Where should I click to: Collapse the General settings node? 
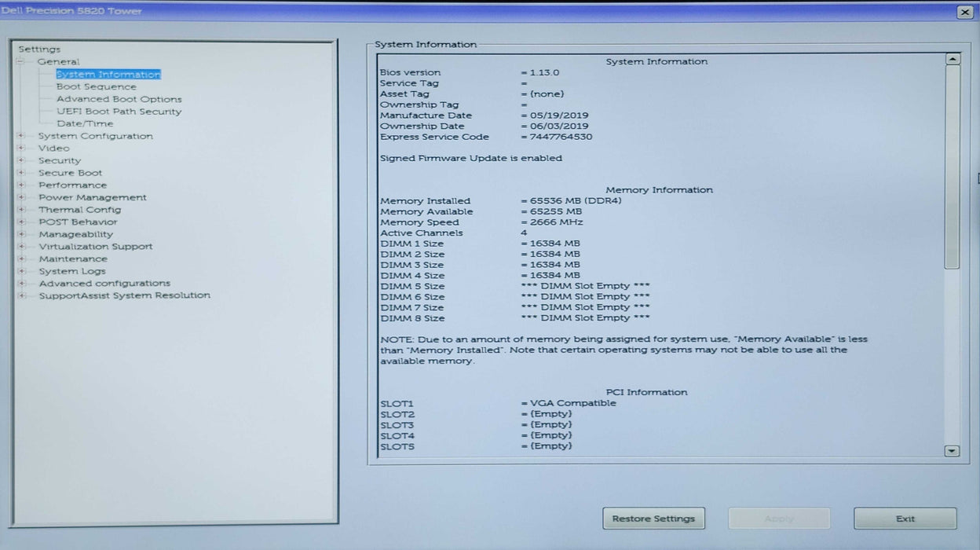21,61
